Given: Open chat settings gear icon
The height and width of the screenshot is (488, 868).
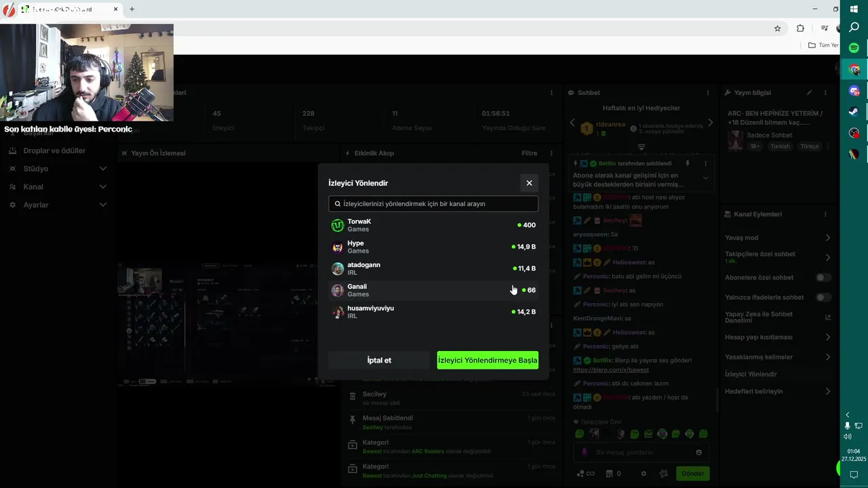Looking at the screenshot, I should point(644,474).
